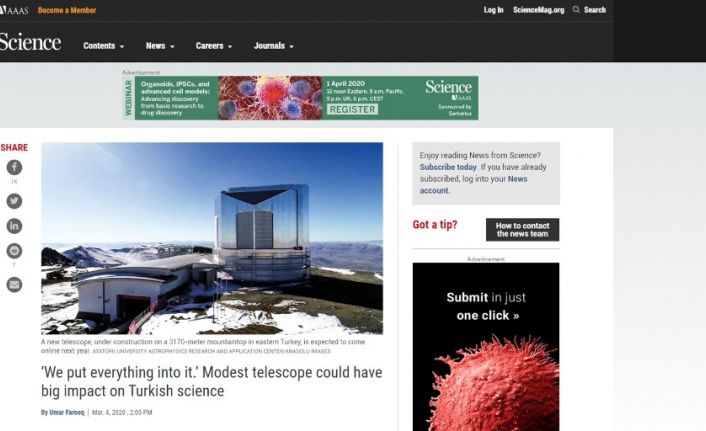
Task: Share article on Twitter
Action: (14, 200)
